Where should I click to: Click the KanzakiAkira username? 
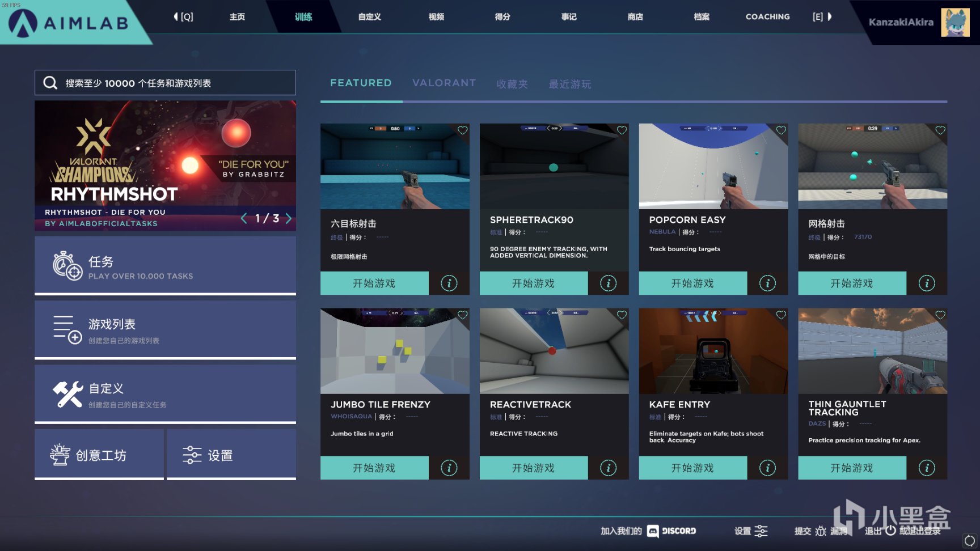pyautogui.click(x=901, y=22)
